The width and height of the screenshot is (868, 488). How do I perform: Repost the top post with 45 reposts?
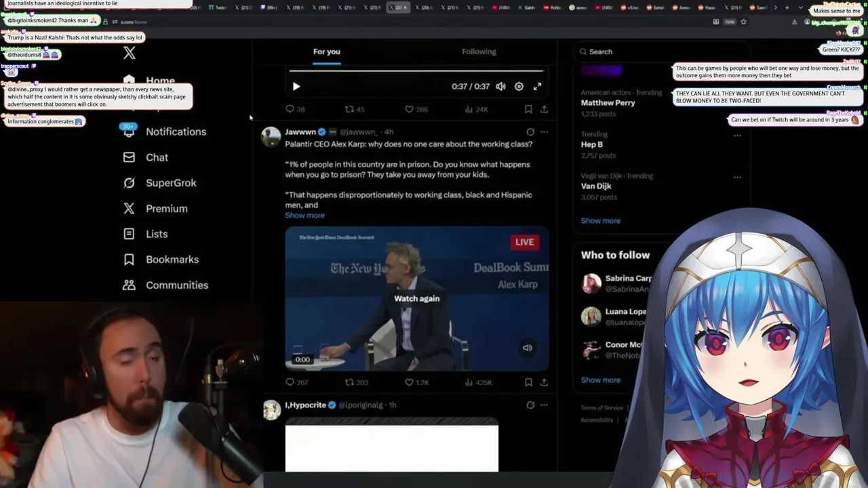click(x=355, y=109)
